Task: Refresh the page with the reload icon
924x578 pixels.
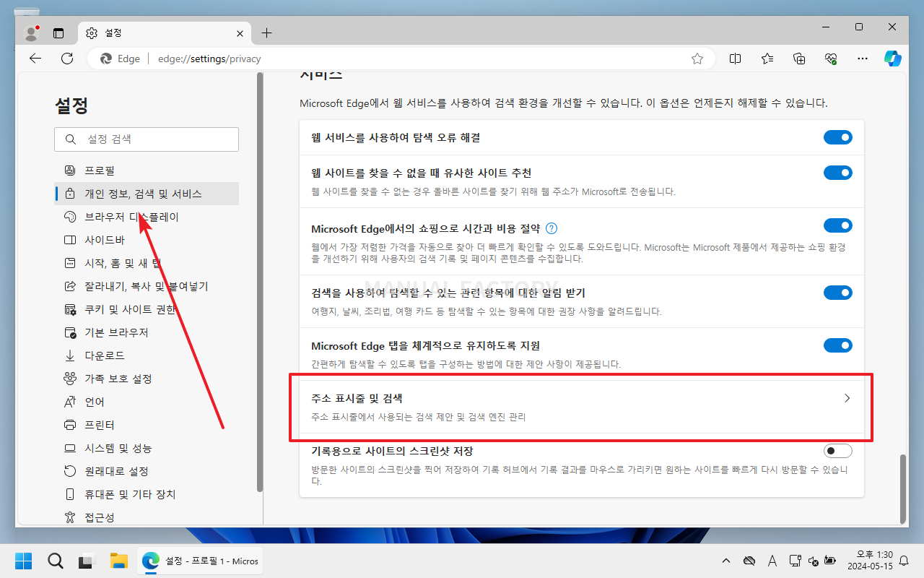Action: [x=67, y=59]
